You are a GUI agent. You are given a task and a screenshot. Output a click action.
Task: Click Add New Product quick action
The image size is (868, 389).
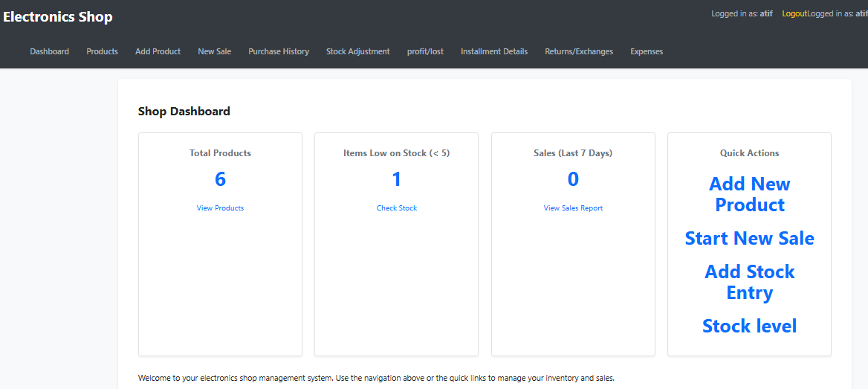tap(749, 194)
